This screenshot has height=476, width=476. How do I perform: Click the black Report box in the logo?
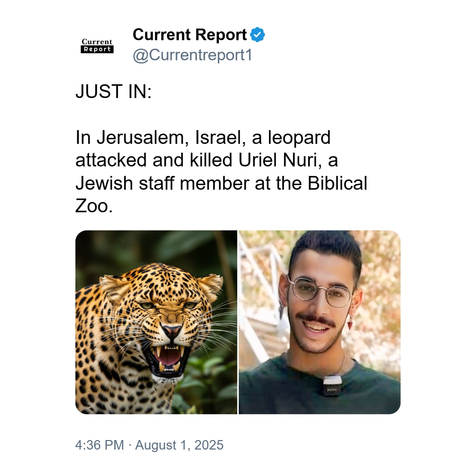click(97, 49)
